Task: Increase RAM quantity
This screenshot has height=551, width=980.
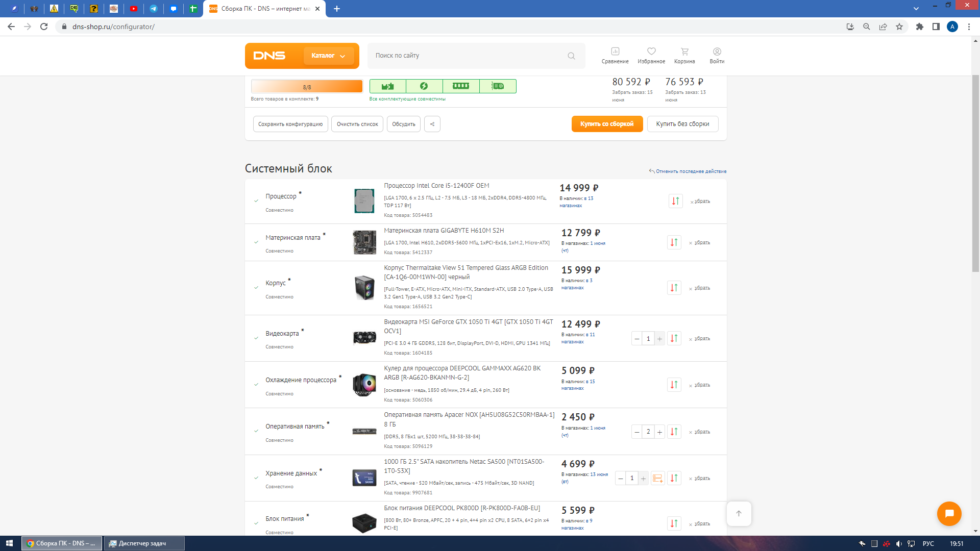Action: pyautogui.click(x=660, y=432)
